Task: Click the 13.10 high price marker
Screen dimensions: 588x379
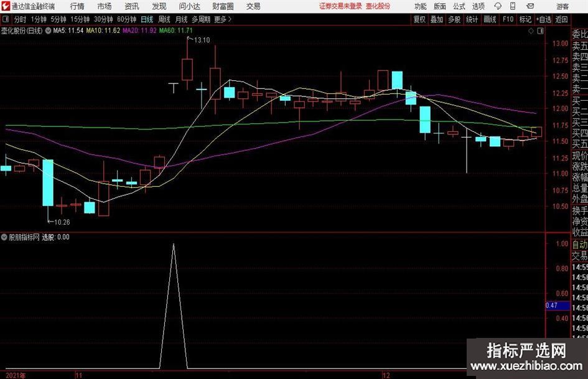Action: tap(202, 40)
